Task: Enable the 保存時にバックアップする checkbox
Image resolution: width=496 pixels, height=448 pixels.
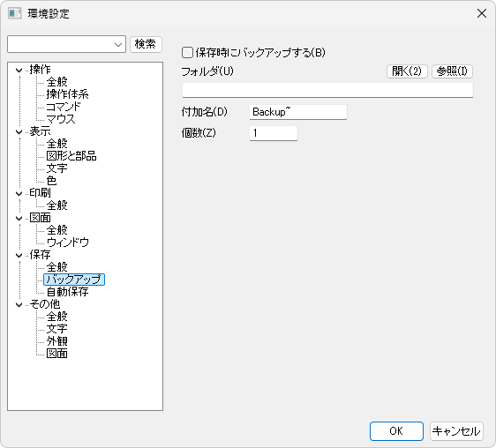Action: coord(187,53)
